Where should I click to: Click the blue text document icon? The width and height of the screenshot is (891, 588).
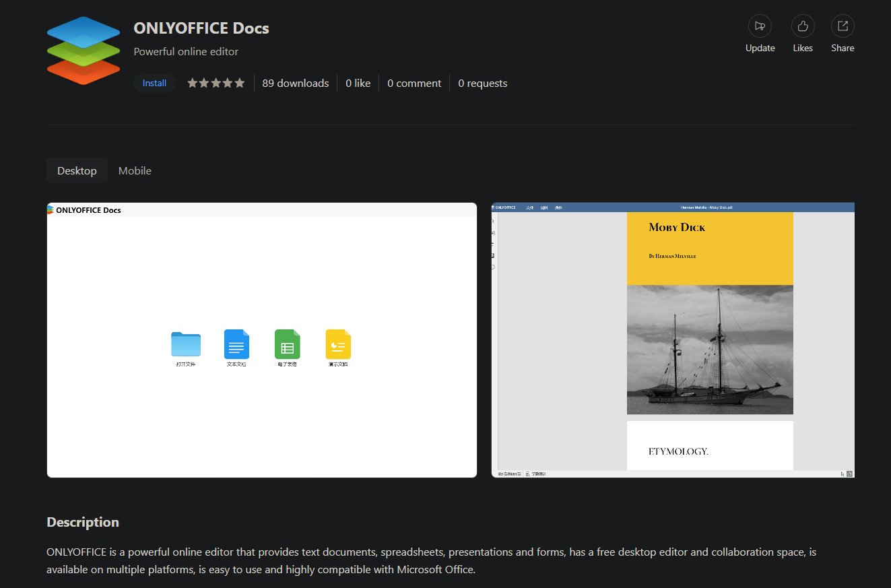click(236, 344)
